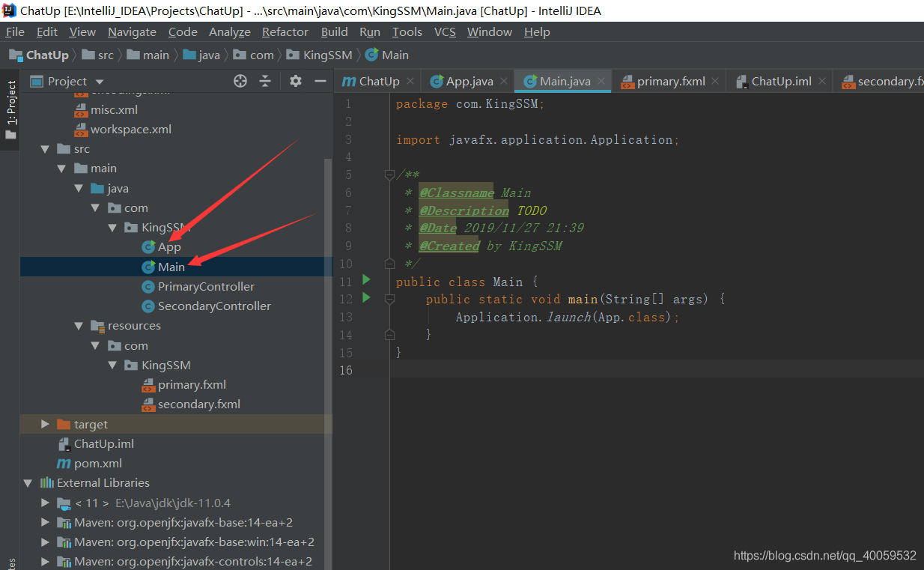This screenshot has height=570, width=924.
Task: Click the Collapse All icon in Project panel
Action: coord(265,81)
